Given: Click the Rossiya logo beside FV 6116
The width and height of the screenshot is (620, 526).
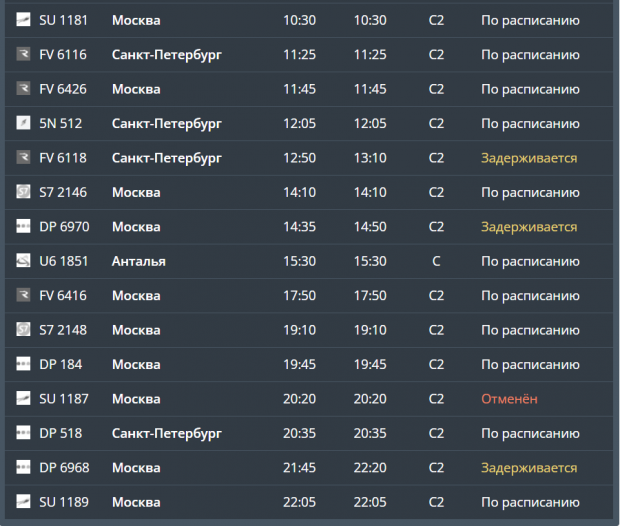Looking at the screenshot, I should 23,54.
